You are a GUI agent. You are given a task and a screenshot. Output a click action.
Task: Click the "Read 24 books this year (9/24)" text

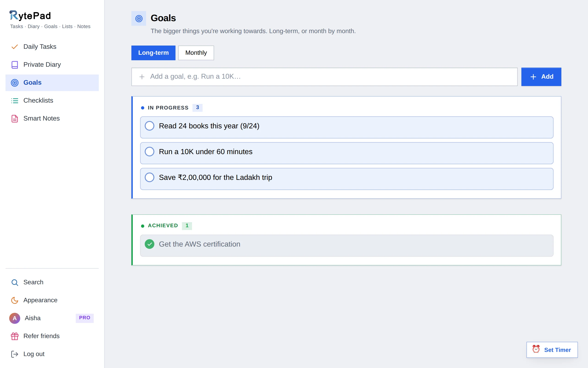click(x=209, y=126)
